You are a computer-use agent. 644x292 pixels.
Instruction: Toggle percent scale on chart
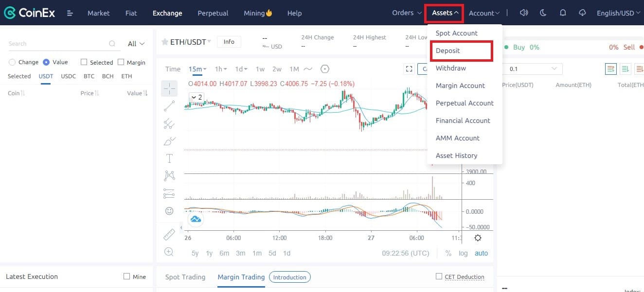pyautogui.click(x=448, y=253)
